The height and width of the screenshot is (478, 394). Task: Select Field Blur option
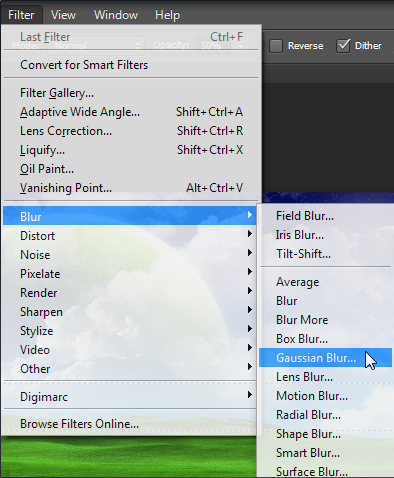pyautogui.click(x=325, y=216)
